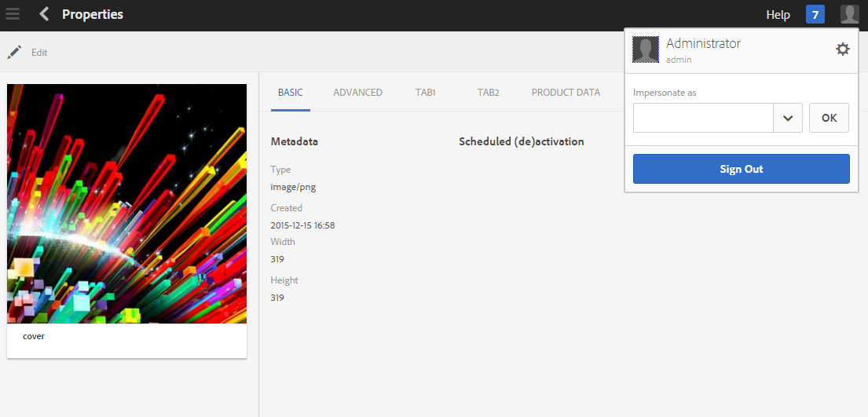868x417 pixels.
Task: Open the Help link
Action: click(778, 15)
